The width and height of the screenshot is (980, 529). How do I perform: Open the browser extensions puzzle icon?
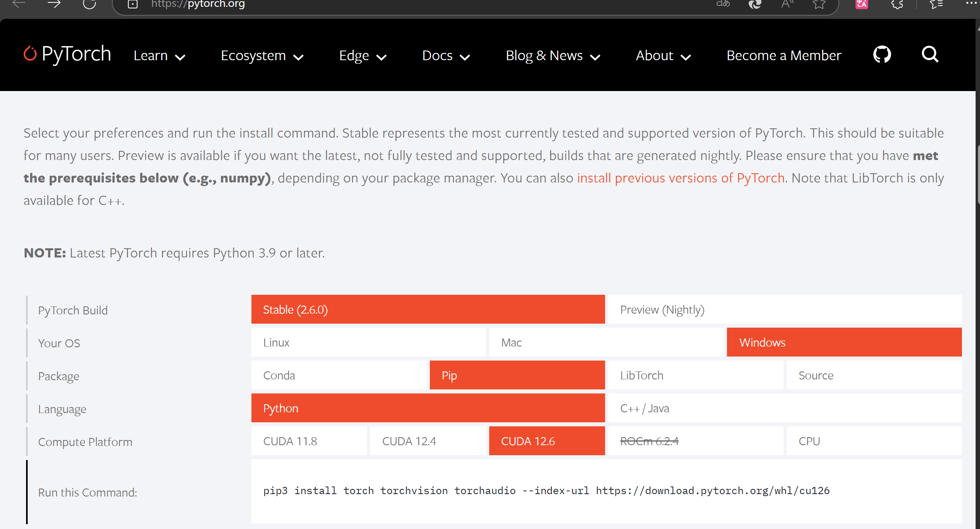point(897,4)
